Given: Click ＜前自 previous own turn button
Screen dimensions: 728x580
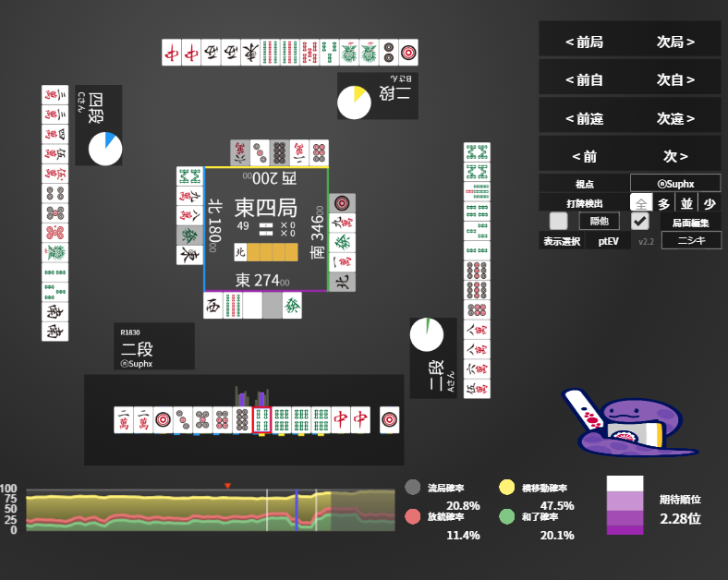Looking at the screenshot, I should (584, 80).
